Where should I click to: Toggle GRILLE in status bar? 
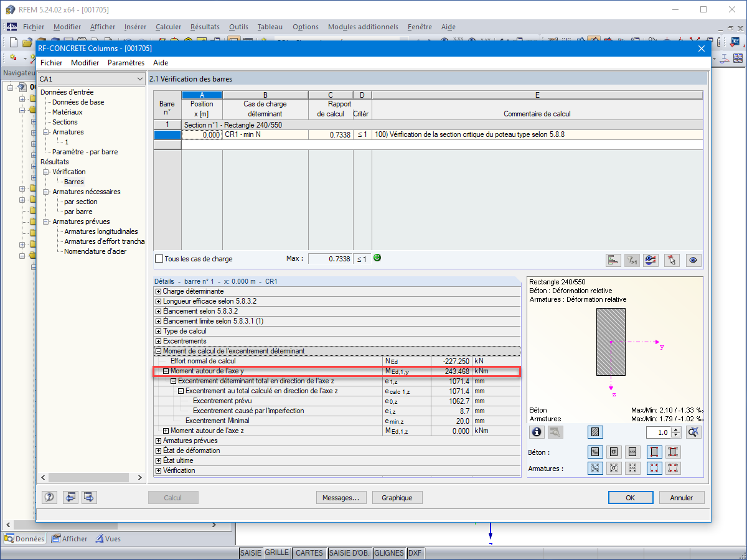(276, 553)
